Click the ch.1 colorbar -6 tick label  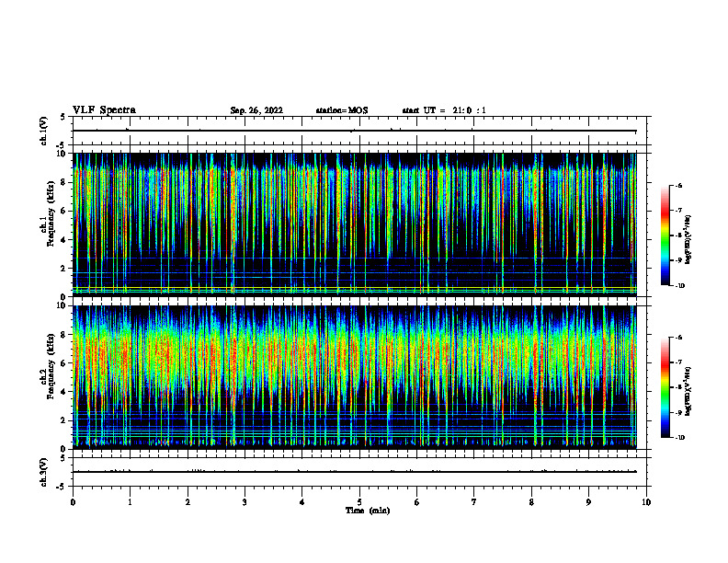pyautogui.click(x=678, y=185)
